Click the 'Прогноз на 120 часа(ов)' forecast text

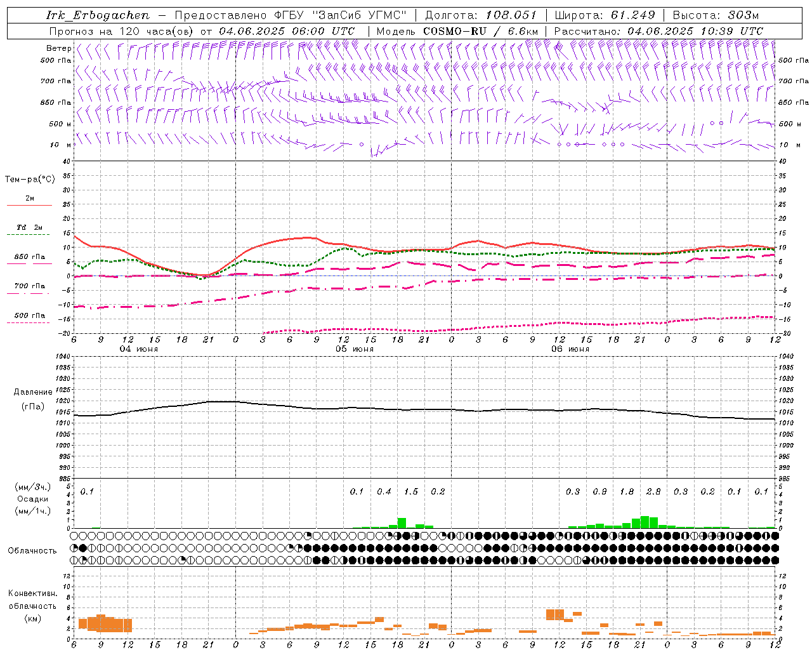tap(122, 31)
